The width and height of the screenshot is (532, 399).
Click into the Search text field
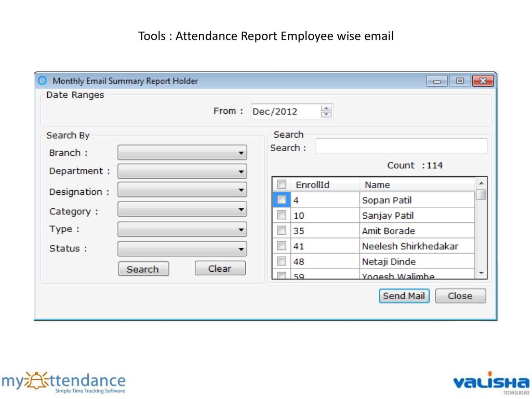[401, 147]
